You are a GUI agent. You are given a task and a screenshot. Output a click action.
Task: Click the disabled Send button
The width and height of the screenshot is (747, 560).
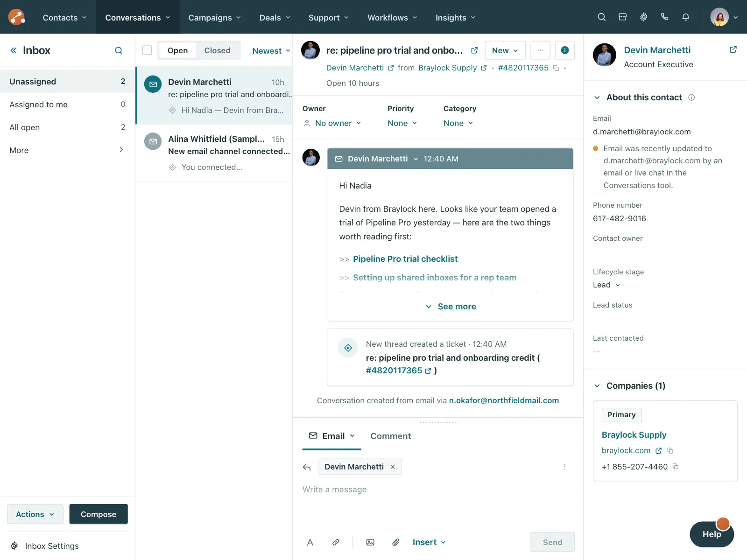click(x=553, y=542)
